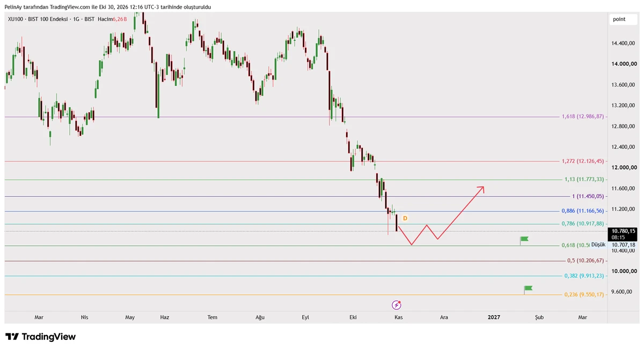644x350 pixels.
Task: Click the green flag beside the 0,618 level
Action: [x=524, y=239]
